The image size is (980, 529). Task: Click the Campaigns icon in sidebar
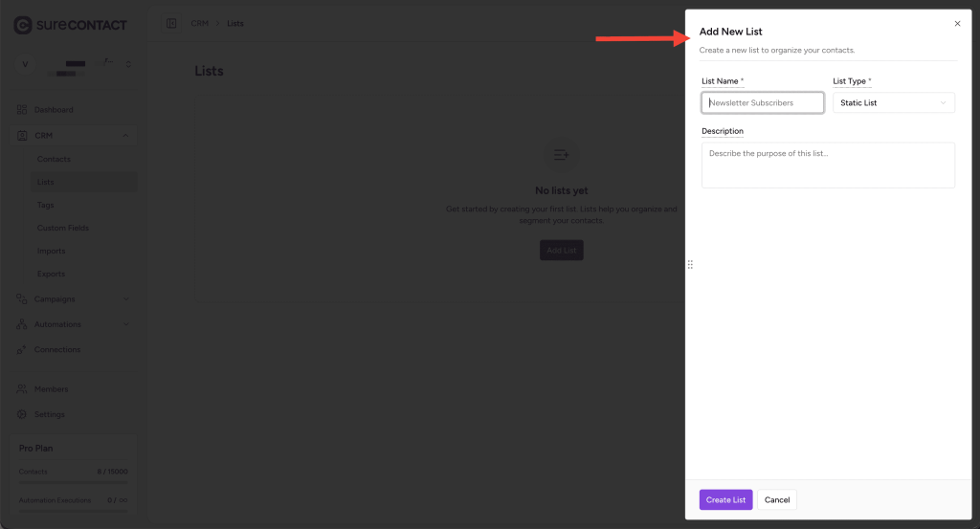point(22,299)
